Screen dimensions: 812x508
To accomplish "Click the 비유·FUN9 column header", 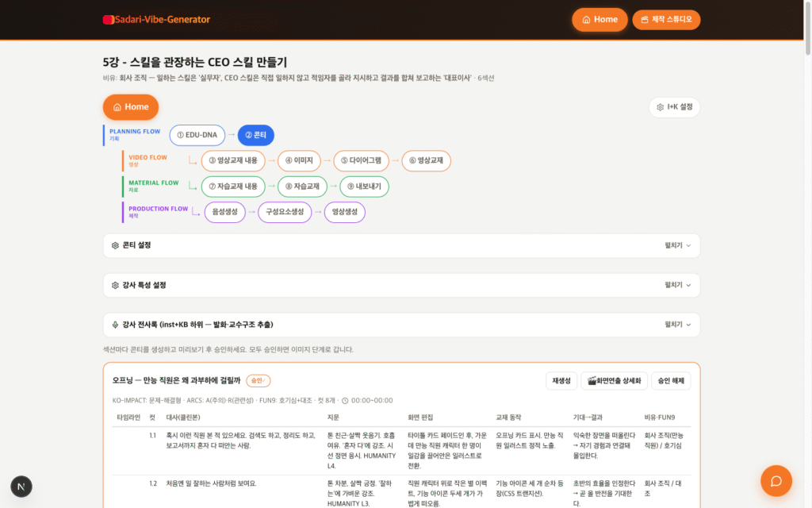I will click(x=660, y=418).
